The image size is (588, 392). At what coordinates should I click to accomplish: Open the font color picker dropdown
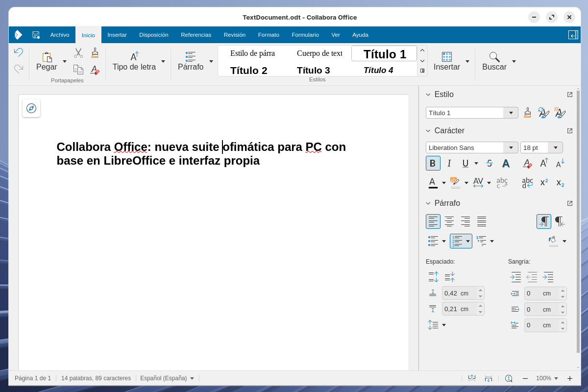[443, 182]
